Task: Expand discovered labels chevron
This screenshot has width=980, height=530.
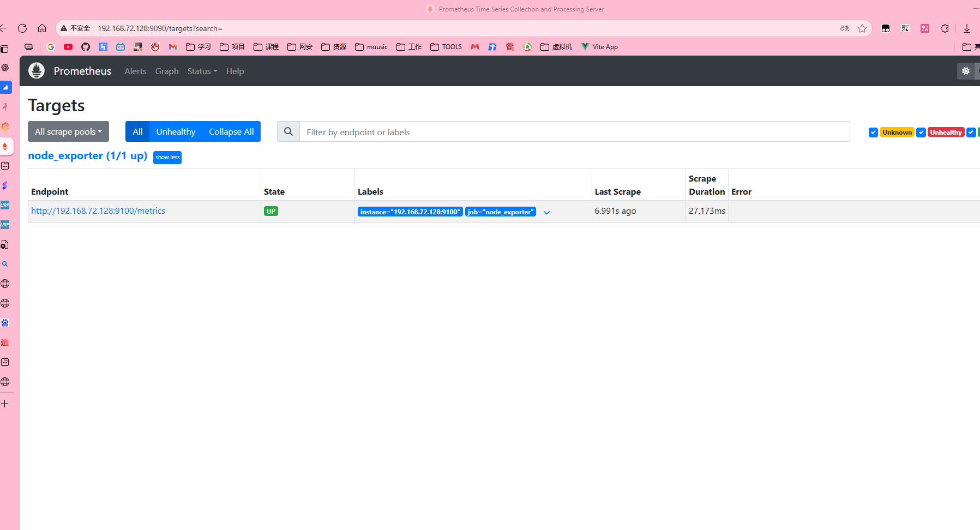Action: tap(546, 213)
